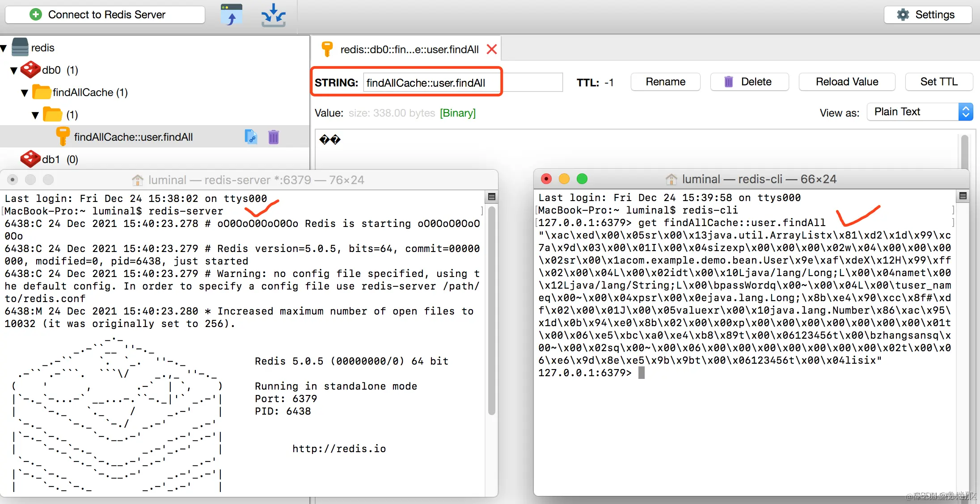Collapse the redis server tree node

point(4,48)
